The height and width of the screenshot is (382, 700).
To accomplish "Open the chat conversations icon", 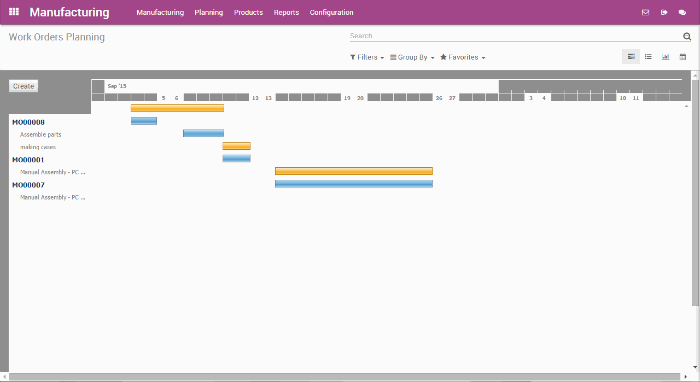I will 682,12.
